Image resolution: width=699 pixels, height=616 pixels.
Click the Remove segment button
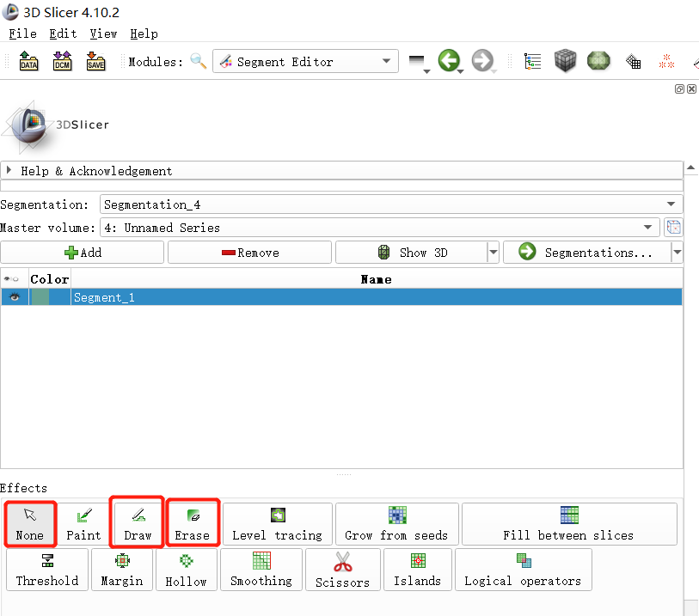click(x=249, y=253)
